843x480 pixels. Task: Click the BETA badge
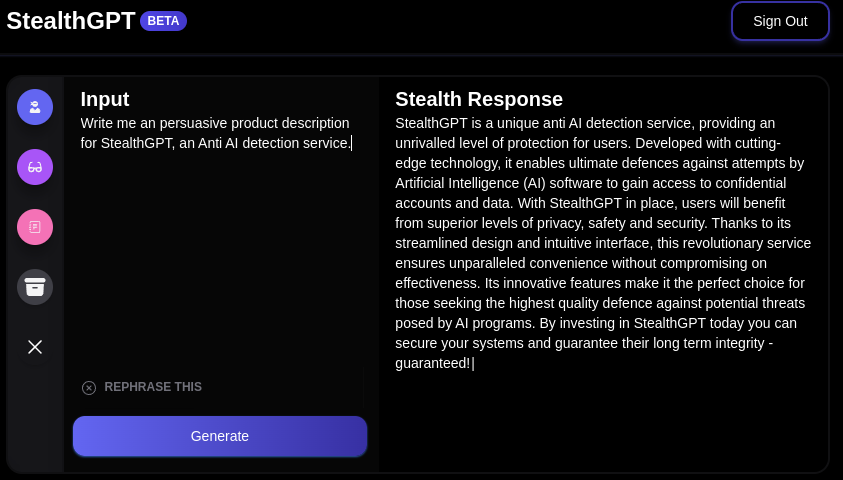pyautogui.click(x=163, y=21)
